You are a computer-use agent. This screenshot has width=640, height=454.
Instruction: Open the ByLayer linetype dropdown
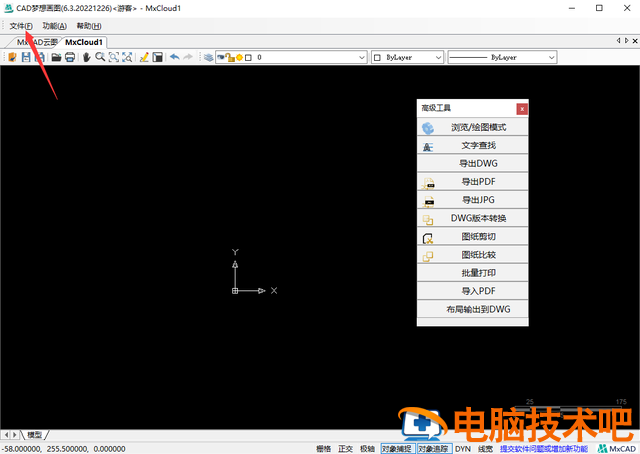click(551, 58)
